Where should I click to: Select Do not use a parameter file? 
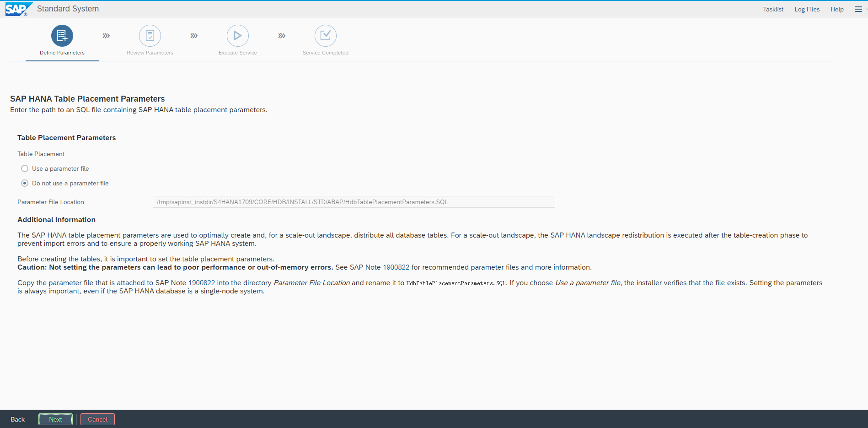click(25, 183)
